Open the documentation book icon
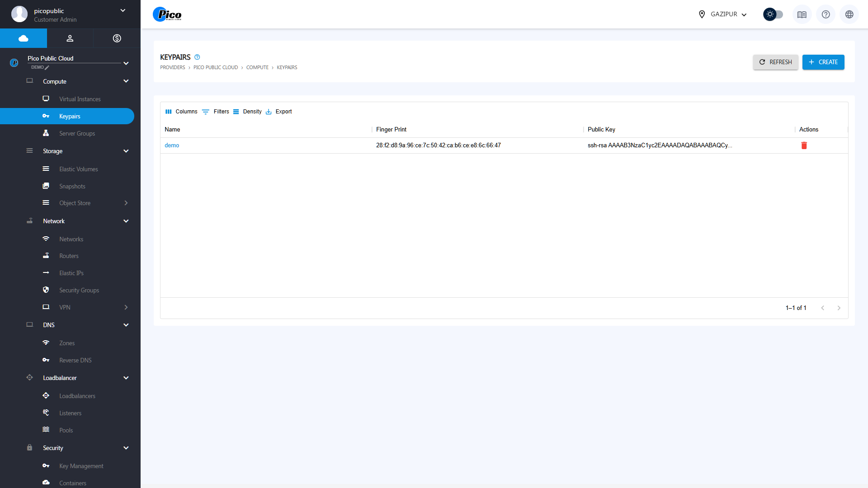The height and width of the screenshot is (488, 868). [802, 14]
